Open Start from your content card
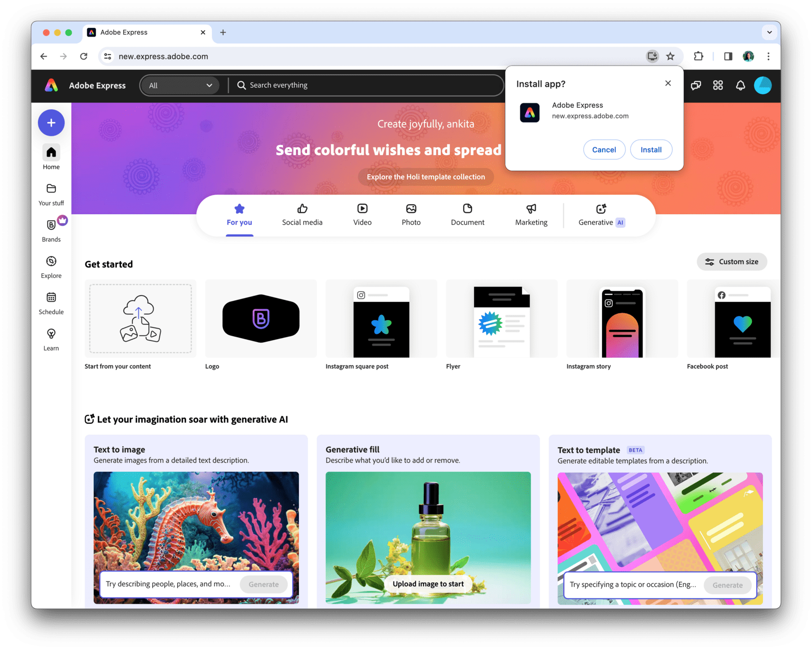Viewport: 812px width, 650px height. (x=141, y=319)
